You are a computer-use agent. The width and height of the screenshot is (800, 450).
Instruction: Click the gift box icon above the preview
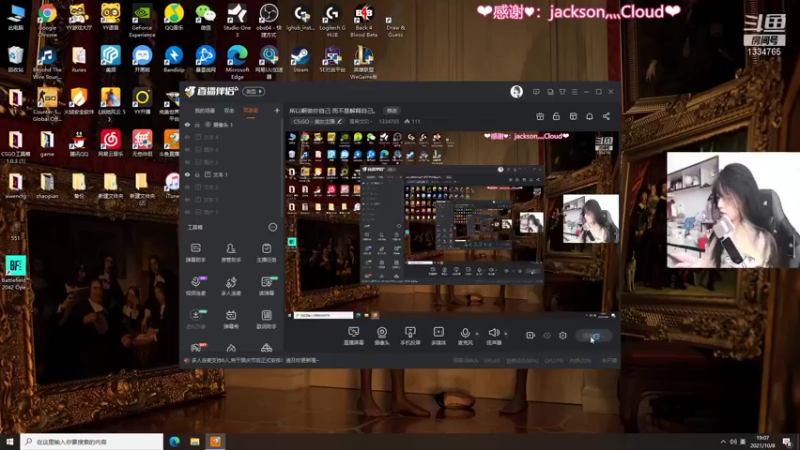[x=540, y=116]
